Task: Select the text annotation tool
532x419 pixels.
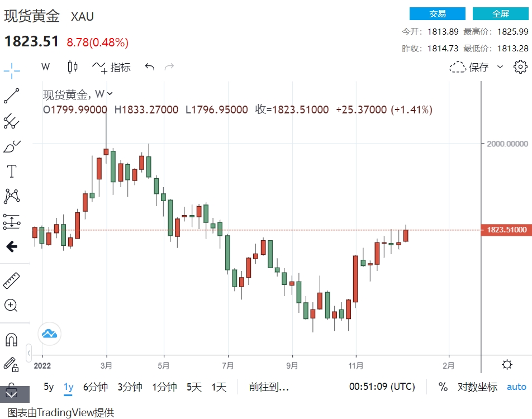Action: pyautogui.click(x=12, y=171)
